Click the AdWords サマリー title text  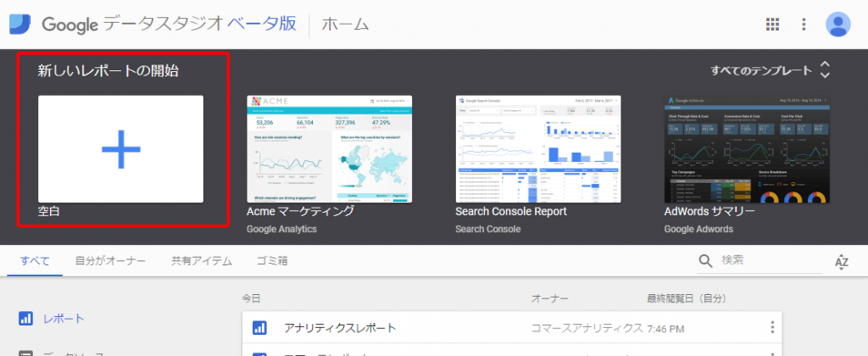(709, 212)
